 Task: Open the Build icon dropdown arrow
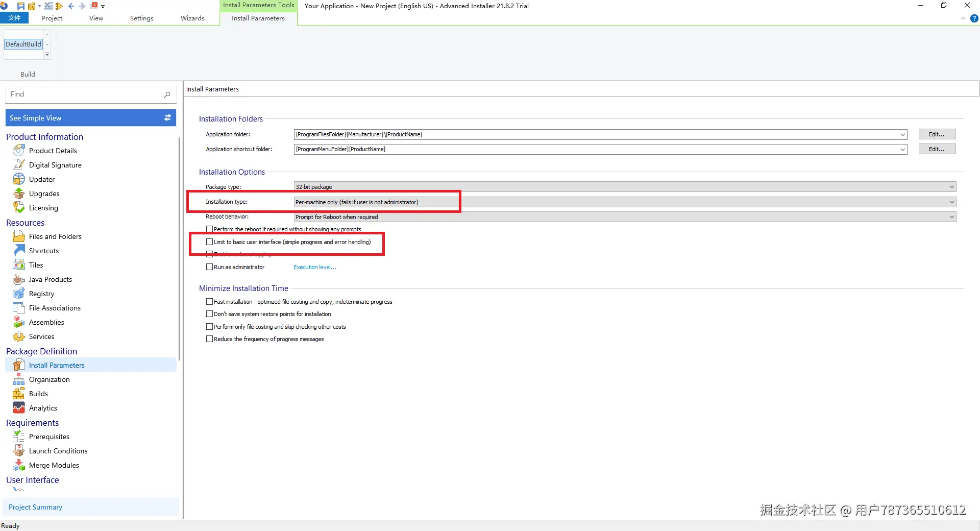point(39,6)
